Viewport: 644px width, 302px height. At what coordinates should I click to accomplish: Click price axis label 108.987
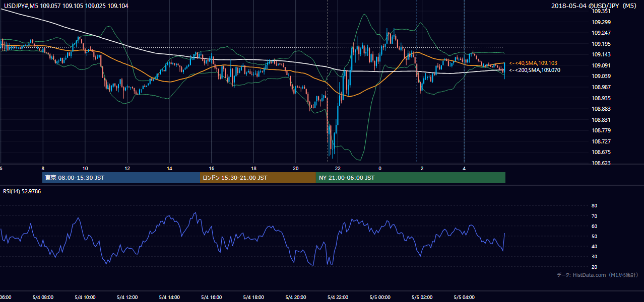(602, 87)
